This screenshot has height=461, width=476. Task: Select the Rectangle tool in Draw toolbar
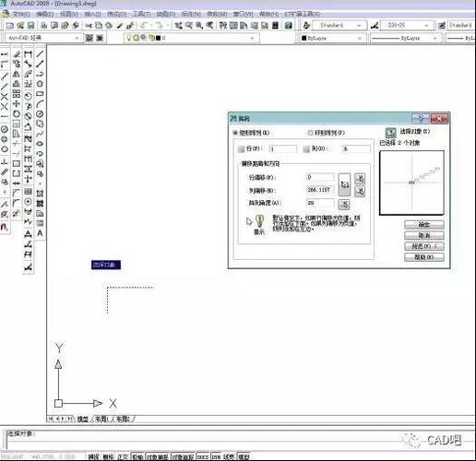(x=40, y=93)
